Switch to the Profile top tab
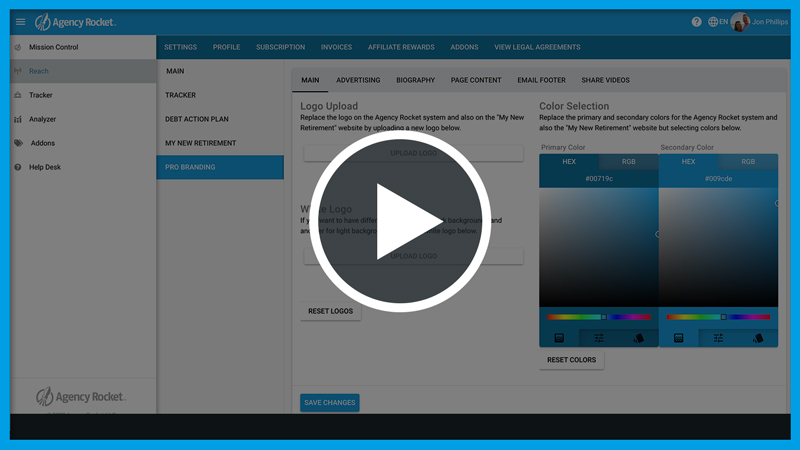The height and width of the screenshot is (450, 800). pyautogui.click(x=227, y=47)
